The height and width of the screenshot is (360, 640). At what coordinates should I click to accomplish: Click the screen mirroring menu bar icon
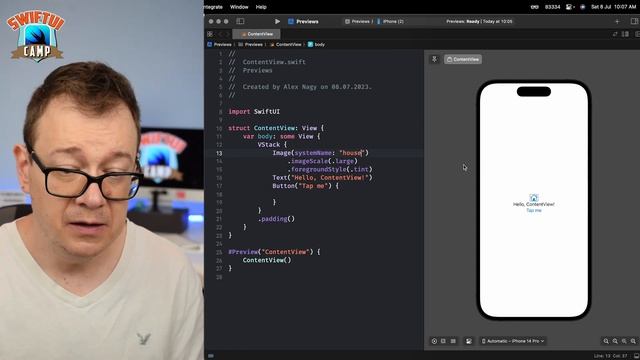[x=570, y=7]
